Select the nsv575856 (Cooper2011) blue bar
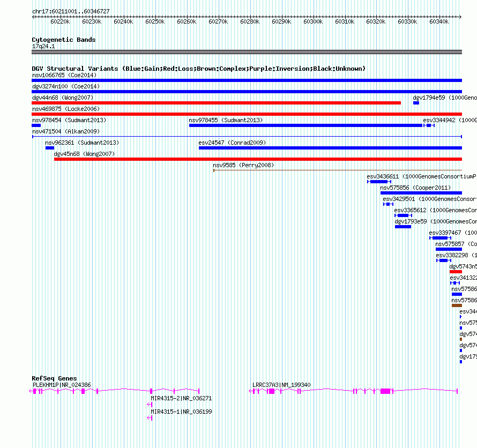Screen dimensions: 477x448 pos(421,193)
